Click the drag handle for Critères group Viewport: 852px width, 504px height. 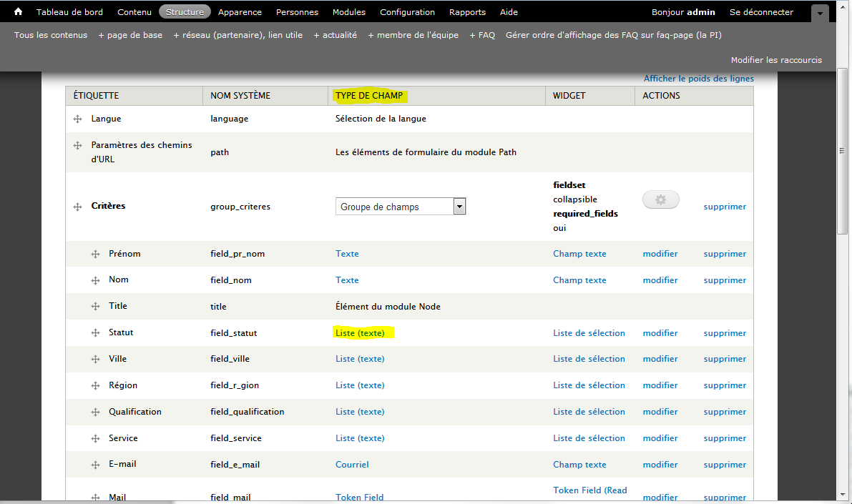(77, 207)
